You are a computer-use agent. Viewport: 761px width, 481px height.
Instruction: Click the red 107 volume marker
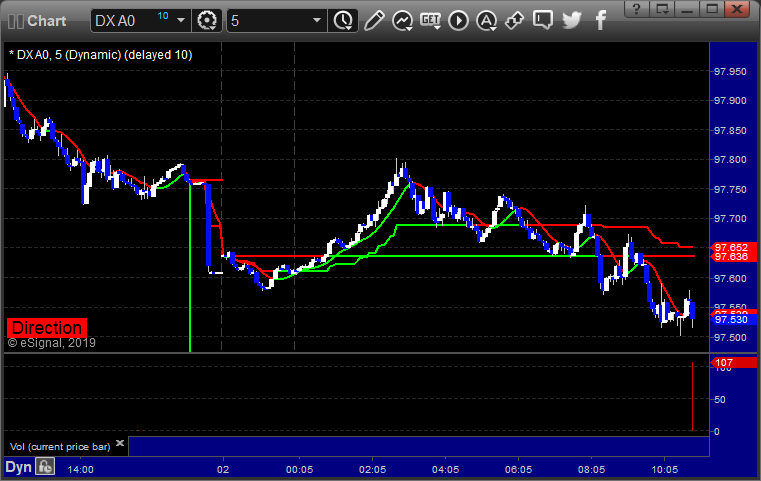(x=733, y=363)
